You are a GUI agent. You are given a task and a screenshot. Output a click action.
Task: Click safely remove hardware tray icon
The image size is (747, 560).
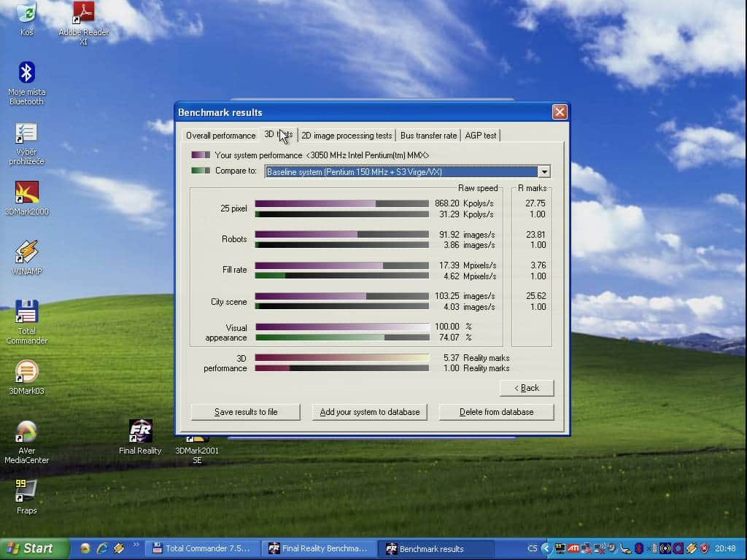[625, 548]
